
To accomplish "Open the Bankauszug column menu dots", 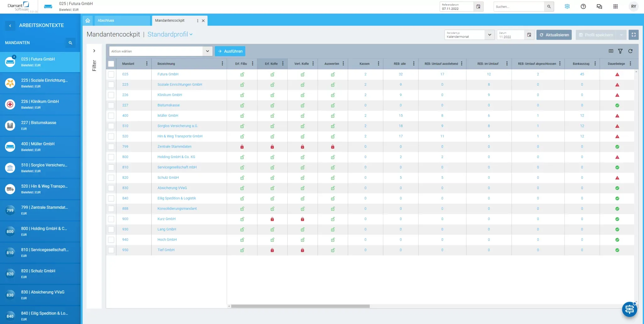I will (595, 64).
